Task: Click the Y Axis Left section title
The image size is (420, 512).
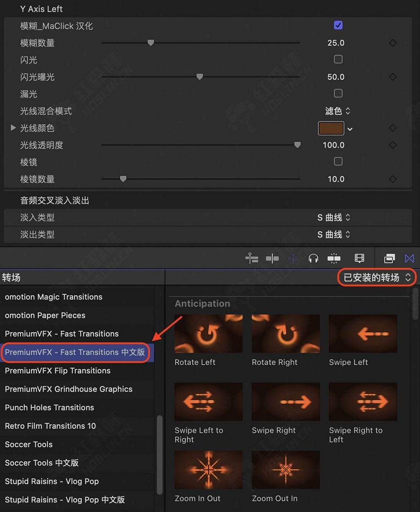Action: click(x=41, y=9)
